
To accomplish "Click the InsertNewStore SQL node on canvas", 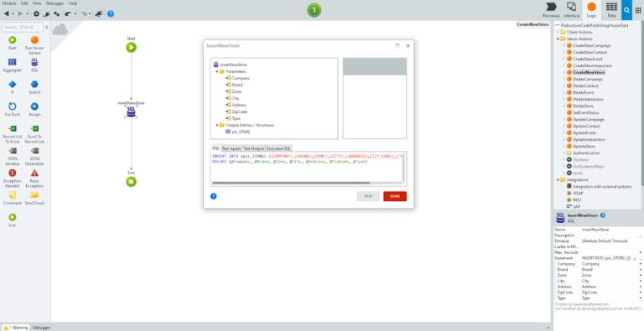I will coord(131,111).
